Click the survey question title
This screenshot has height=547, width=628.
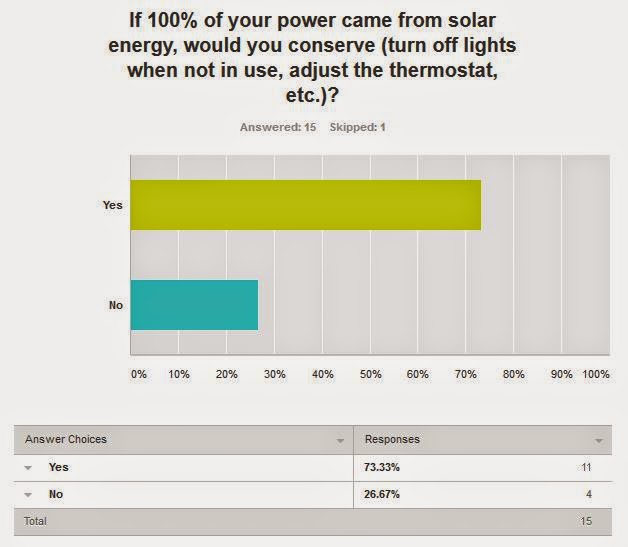point(312,57)
